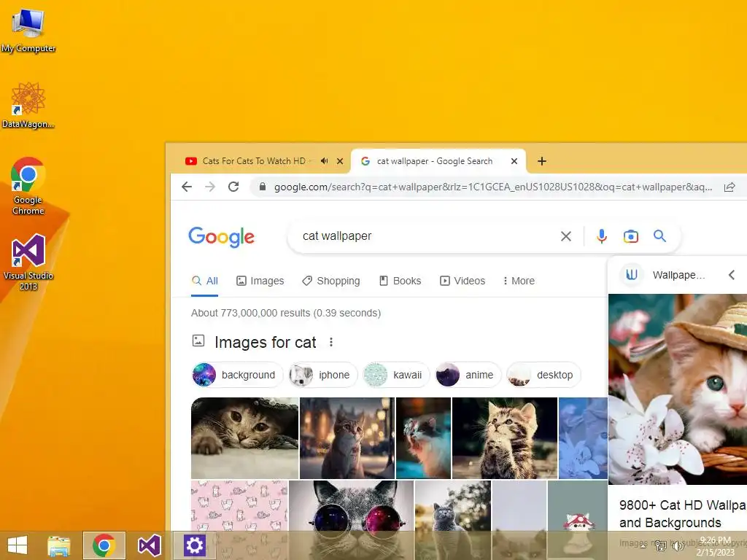Close the cat wallpaper Google Search tab
747x560 pixels.
(x=514, y=161)
